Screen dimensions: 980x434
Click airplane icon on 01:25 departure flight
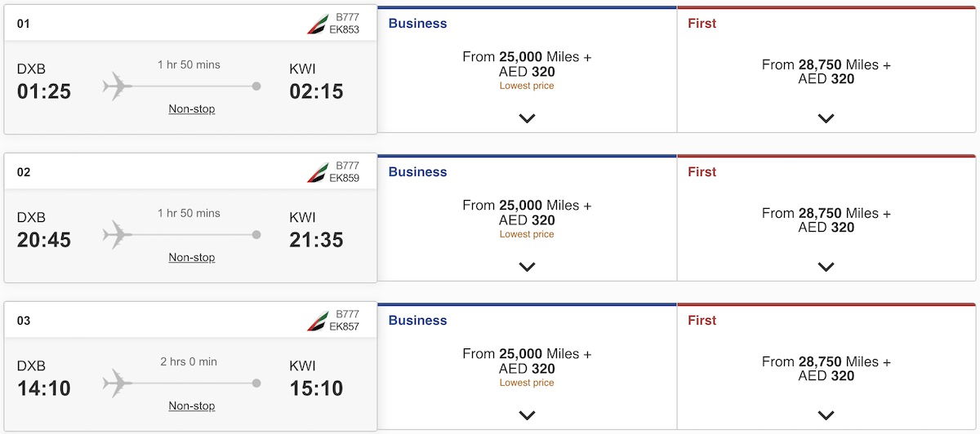click(118, 86)
